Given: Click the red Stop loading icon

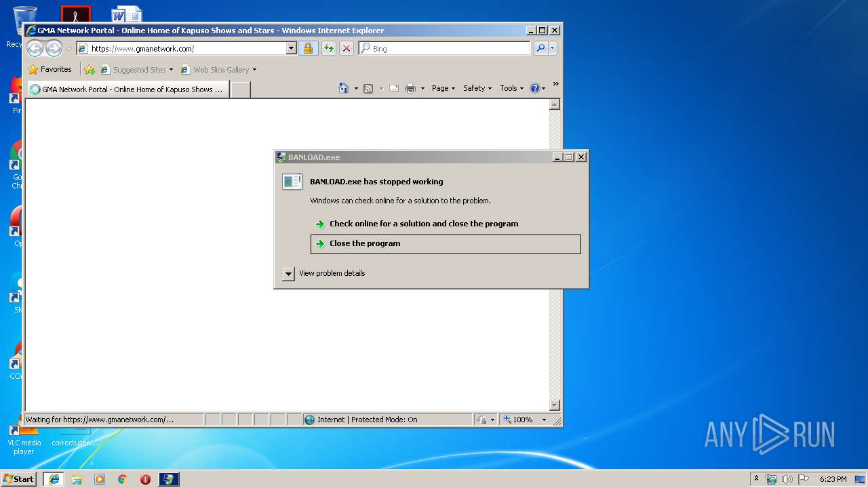Looking at the screenshot, I should 347,49.
